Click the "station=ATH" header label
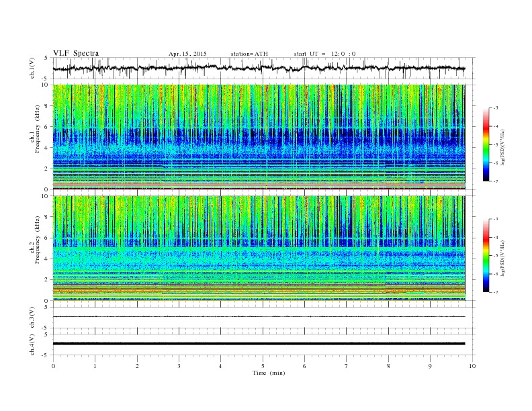The width and height of the screenshot is (532, 411). tap(249, 54)
